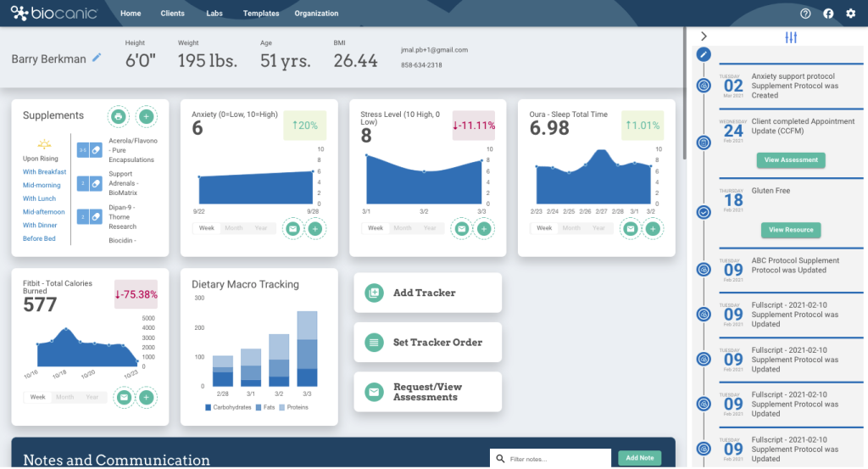
Task: Open the Clients menu
Action: click(x=172, y=14)
